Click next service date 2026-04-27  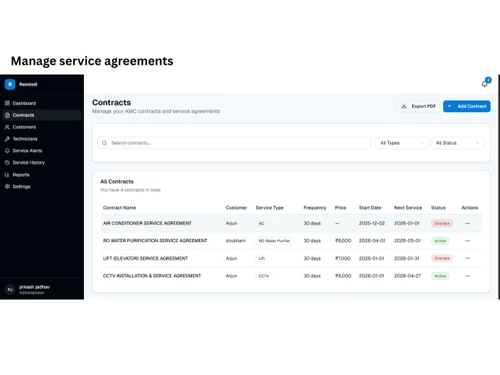(x=408, y=276)
